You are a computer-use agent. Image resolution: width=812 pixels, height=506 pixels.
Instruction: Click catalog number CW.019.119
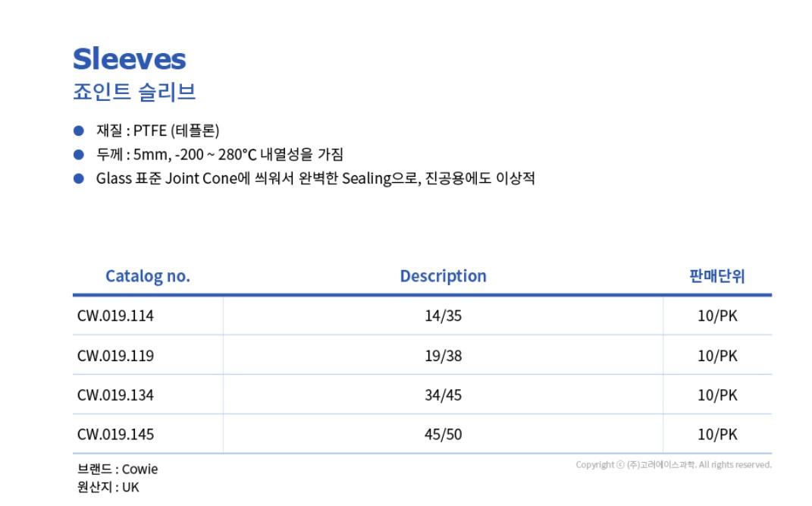click(x=115, y=355)
